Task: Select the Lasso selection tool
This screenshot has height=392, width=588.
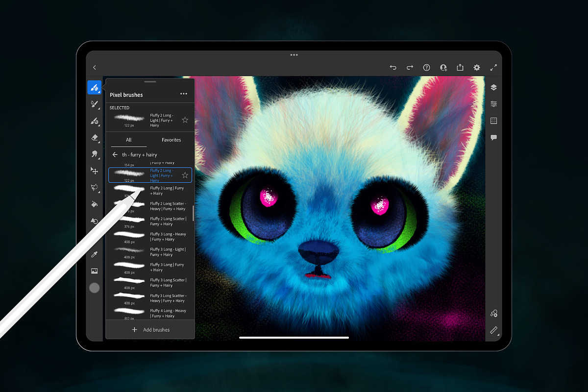Action: coord(95,187)
